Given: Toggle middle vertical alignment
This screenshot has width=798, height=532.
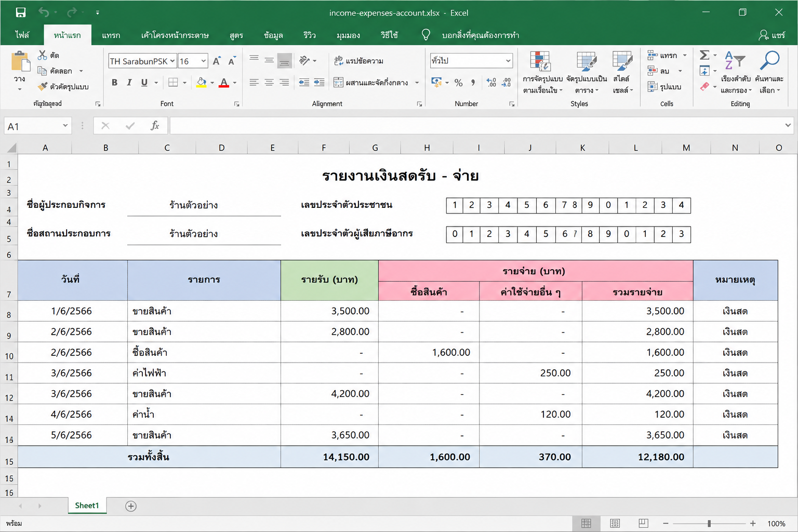Looking at the screenshot, I should [269, 60].
